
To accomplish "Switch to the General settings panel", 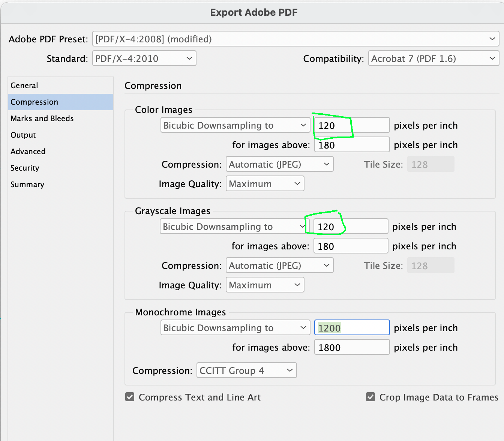I will pyautogui.click(x=24, y=85).
